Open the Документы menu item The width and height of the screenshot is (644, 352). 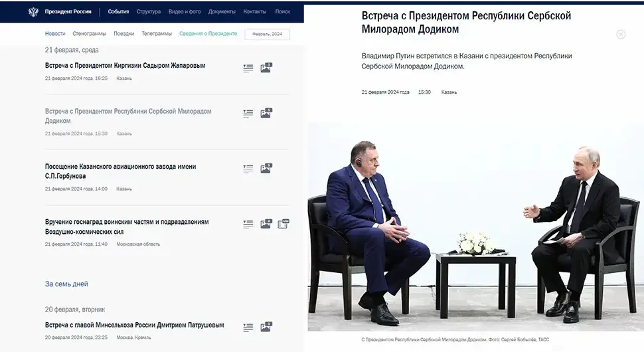point(222,11)
